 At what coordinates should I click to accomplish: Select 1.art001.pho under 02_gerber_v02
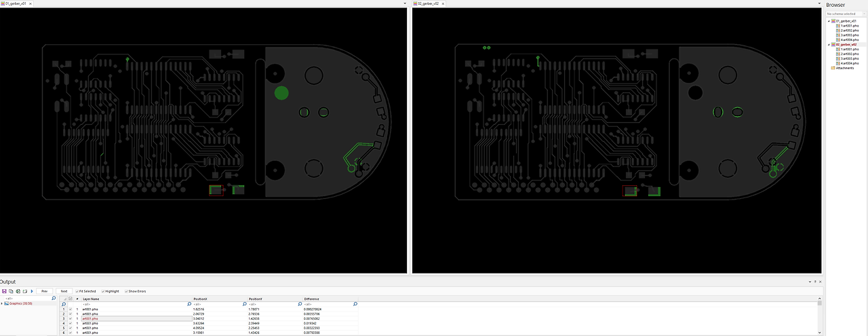850,49
